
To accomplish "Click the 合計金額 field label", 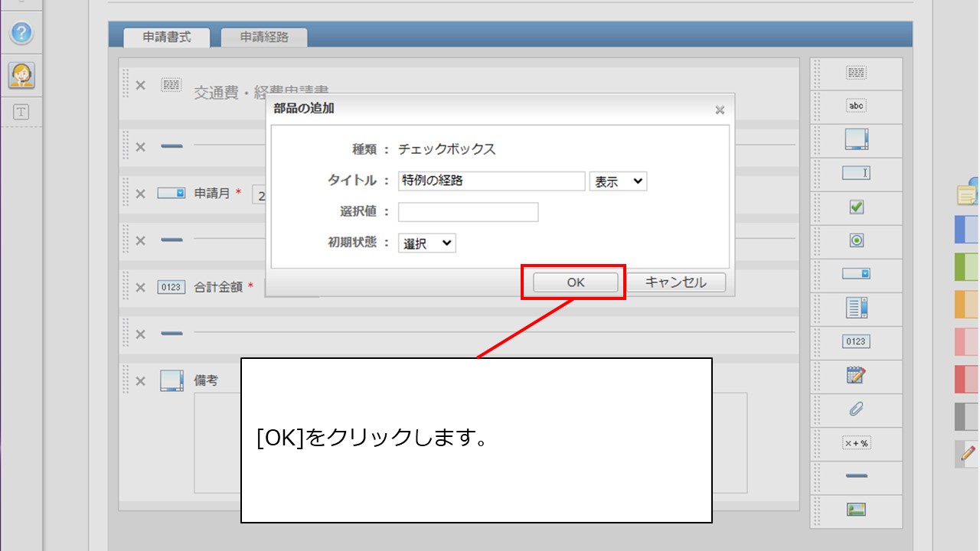I will pyautogui.click(x=218, y=287).
